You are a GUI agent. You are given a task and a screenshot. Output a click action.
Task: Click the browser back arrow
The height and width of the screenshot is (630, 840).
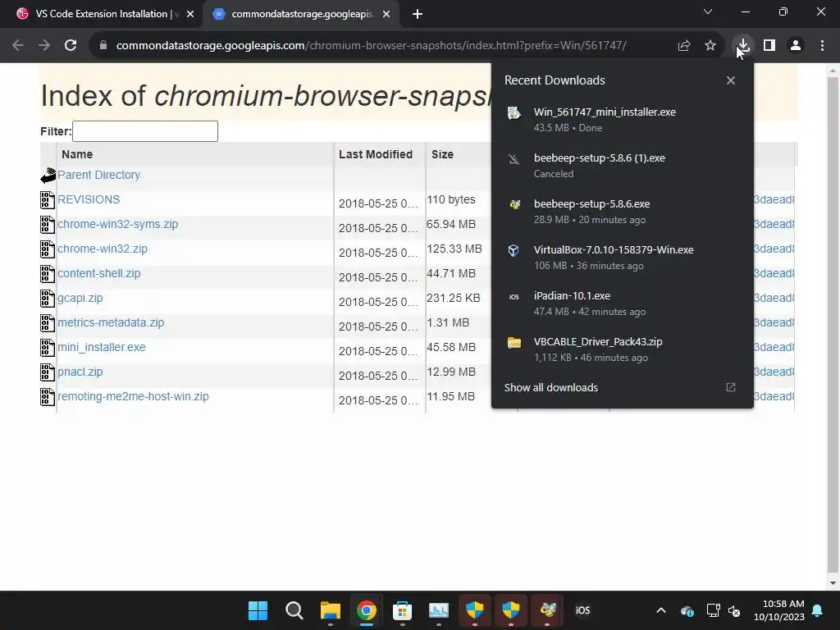[x=18, y=46]
